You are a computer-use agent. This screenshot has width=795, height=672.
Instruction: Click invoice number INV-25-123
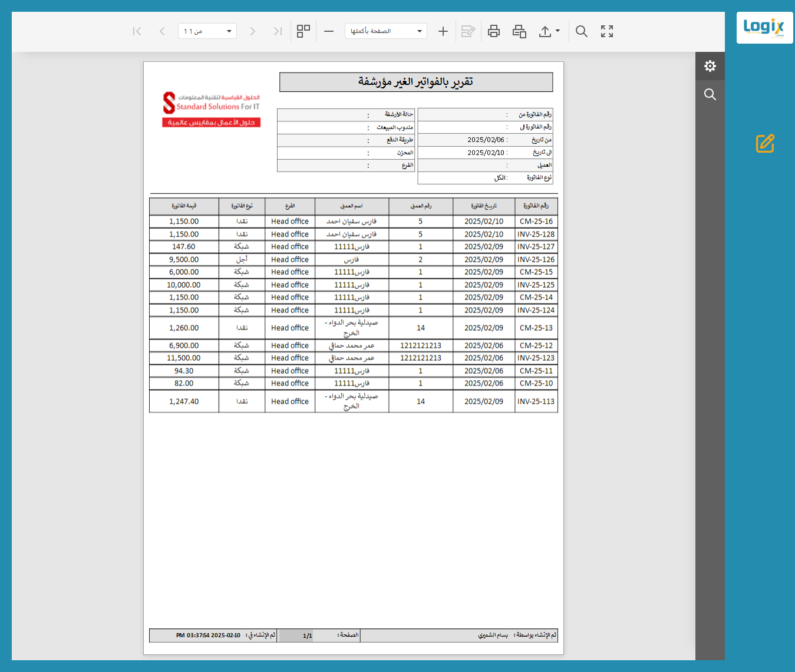pos(536,358)
